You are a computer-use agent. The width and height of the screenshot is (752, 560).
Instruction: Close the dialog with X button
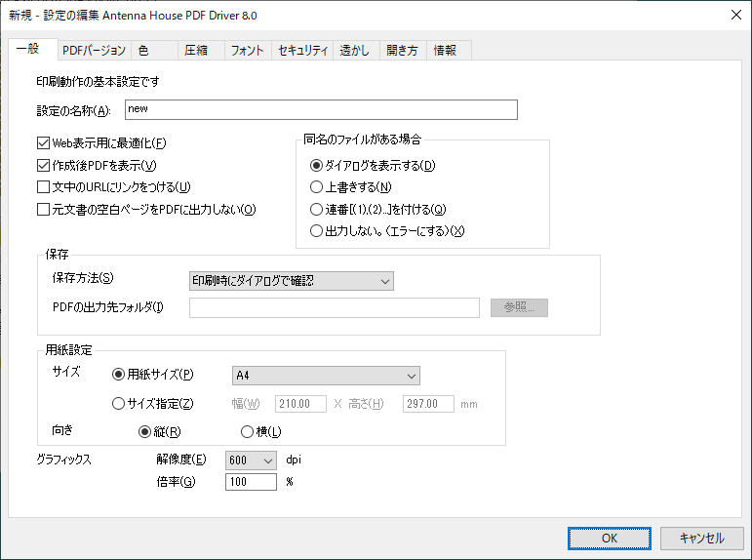(736, 15)
